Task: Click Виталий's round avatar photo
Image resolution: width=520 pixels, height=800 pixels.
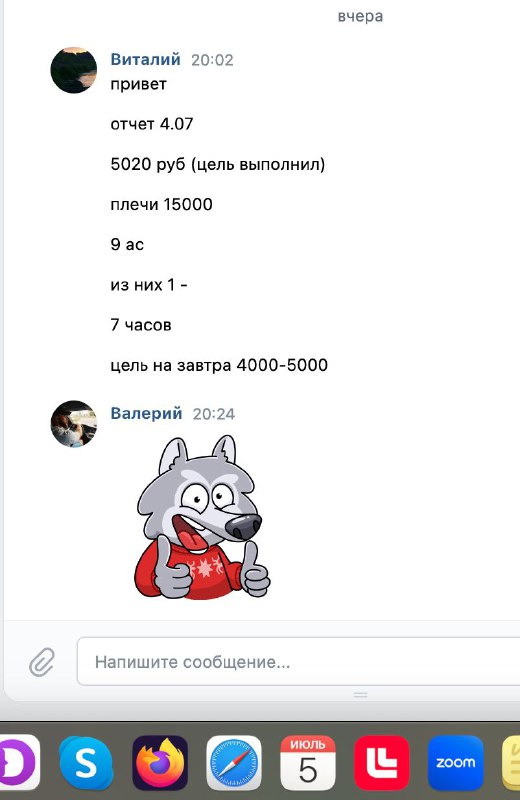Action: tap(73, 70)
